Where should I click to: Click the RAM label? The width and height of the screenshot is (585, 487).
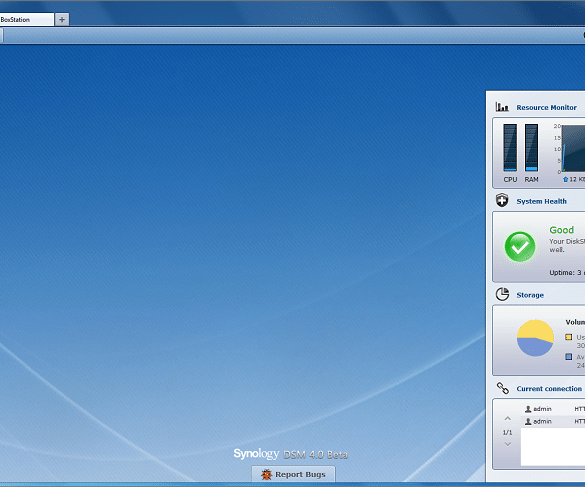coord(531,179)
